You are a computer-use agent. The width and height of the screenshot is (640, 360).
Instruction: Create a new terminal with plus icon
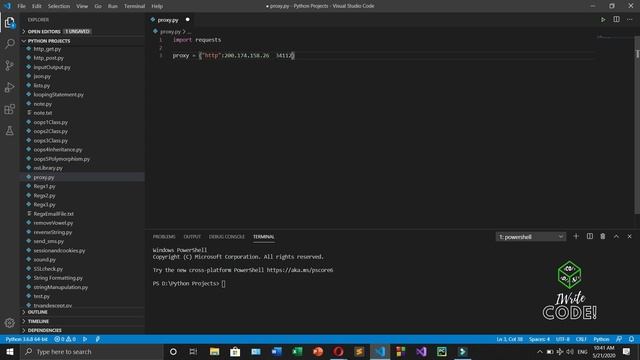coord(576,236)
